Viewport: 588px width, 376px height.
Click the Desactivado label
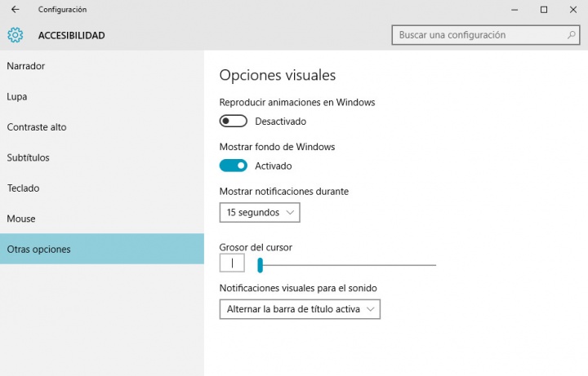[x=280, y=122]
